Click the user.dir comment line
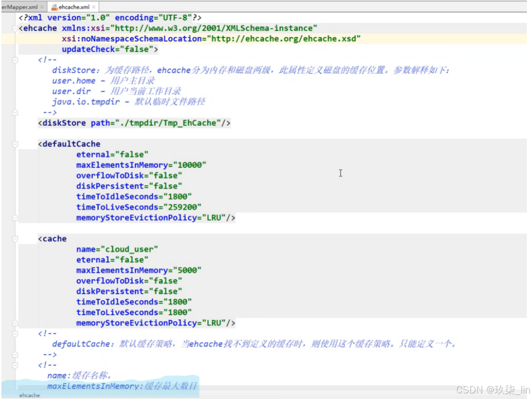This screenshot has width=532, height=399. coord(117,91)
